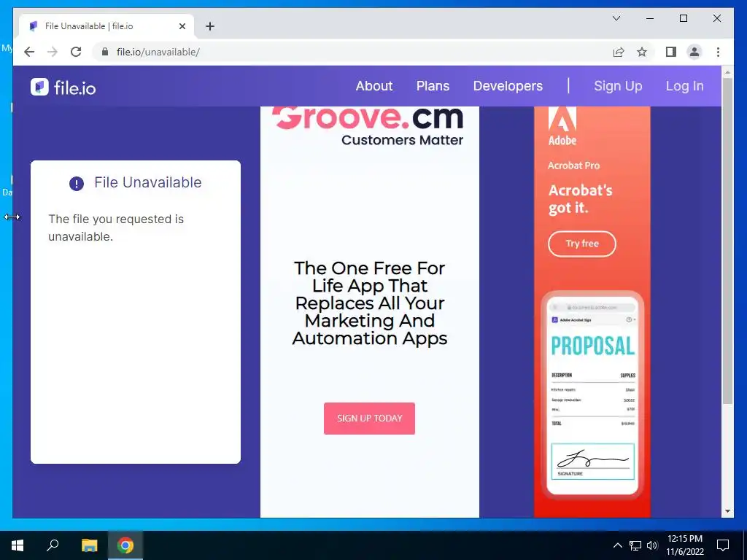
Task: Click the Sign Up link
Action: pyautogui.click(x=618, y=86)
